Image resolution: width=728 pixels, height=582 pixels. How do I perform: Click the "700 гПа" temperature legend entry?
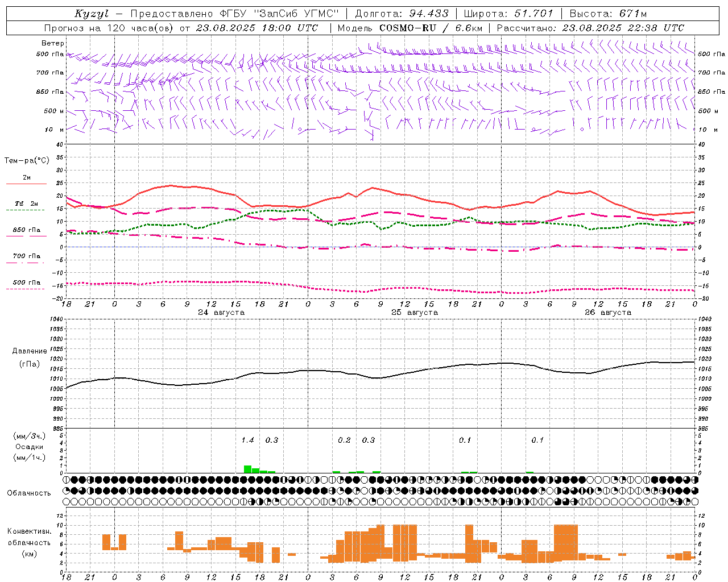point(27,256)
